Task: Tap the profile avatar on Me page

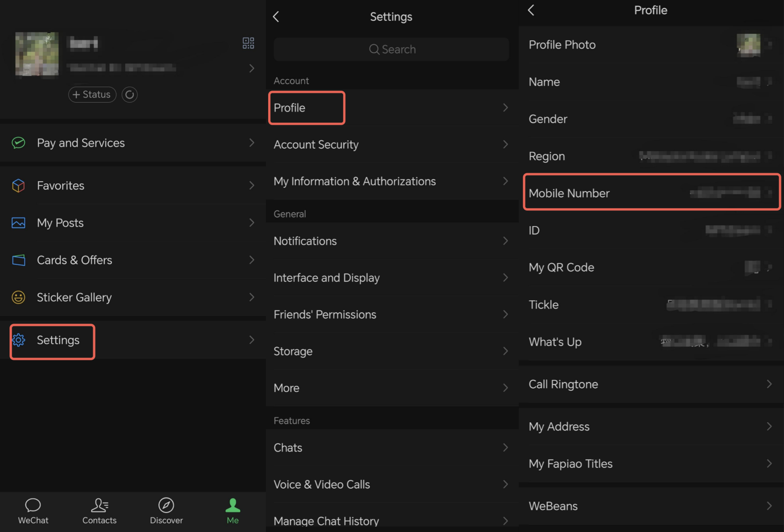Action: click(x=37, y=54)
